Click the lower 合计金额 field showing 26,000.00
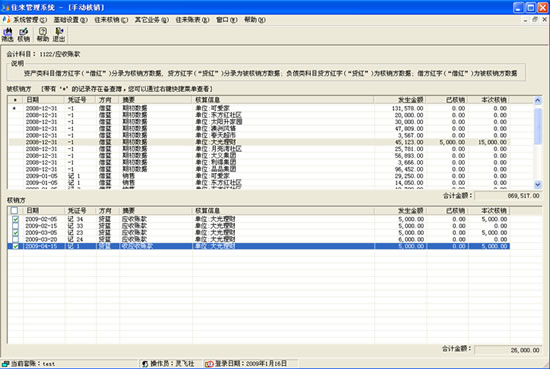 pyautogui.click(x=508, y=350)
